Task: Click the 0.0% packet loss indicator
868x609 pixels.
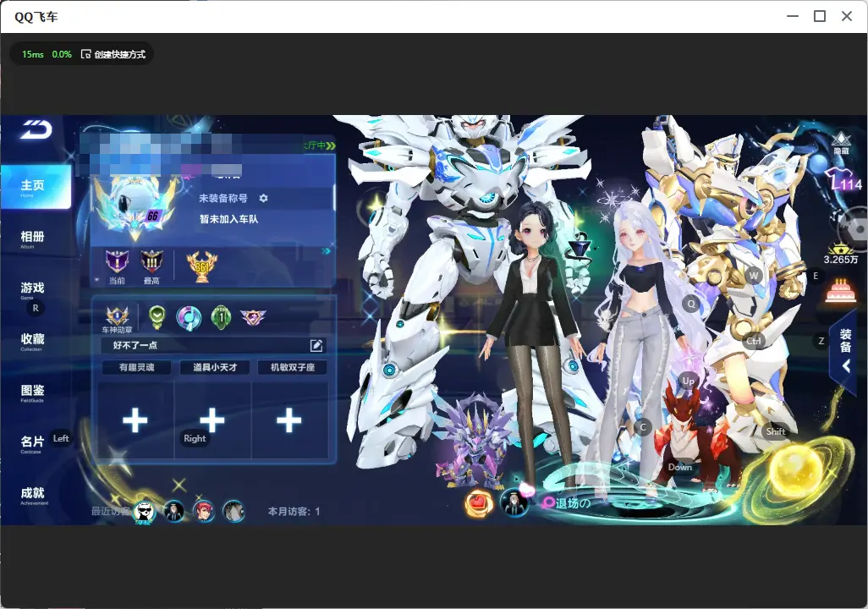Action: point(62,54)
